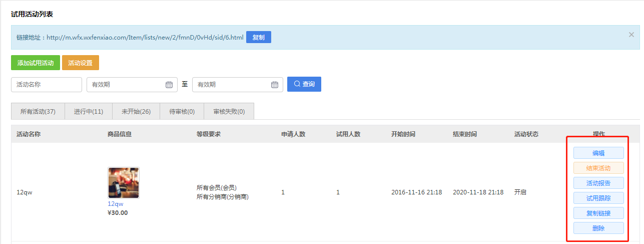Select the 进行中(11) tab

pyautogui.click(x=89, y=111)
